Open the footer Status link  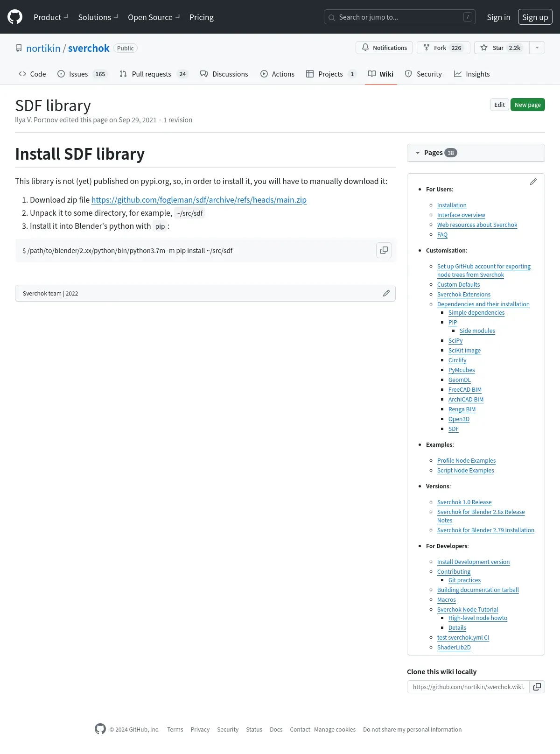254,729
